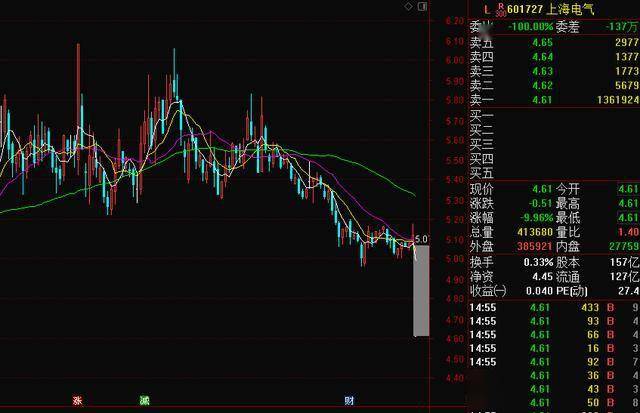Click the 量比 value 1.40
The width and height of the screenshot is (640, 413).
630,232
